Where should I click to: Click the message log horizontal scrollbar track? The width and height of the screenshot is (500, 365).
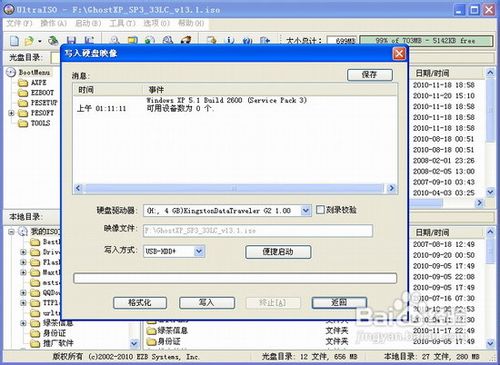point(235,188)
